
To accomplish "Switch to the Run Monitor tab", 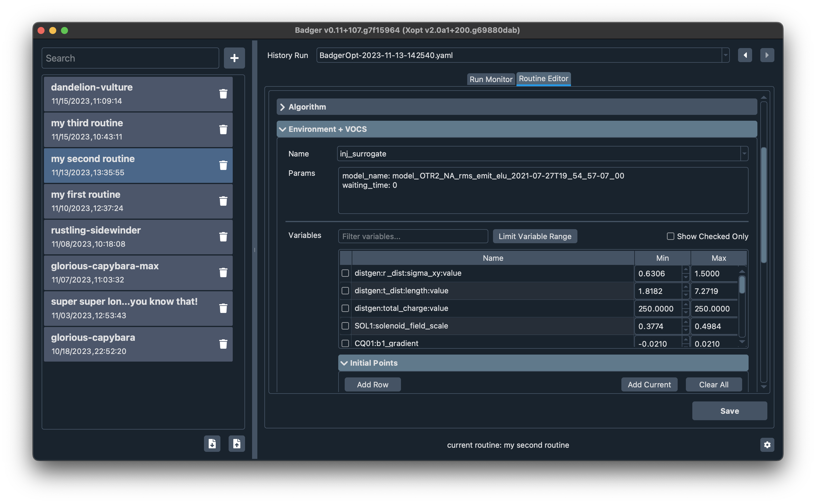I will (x=491, y=79).
